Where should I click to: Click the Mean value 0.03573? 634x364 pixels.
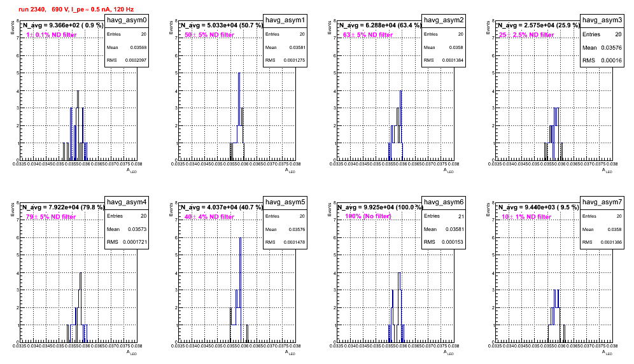(x=137, y=229)
